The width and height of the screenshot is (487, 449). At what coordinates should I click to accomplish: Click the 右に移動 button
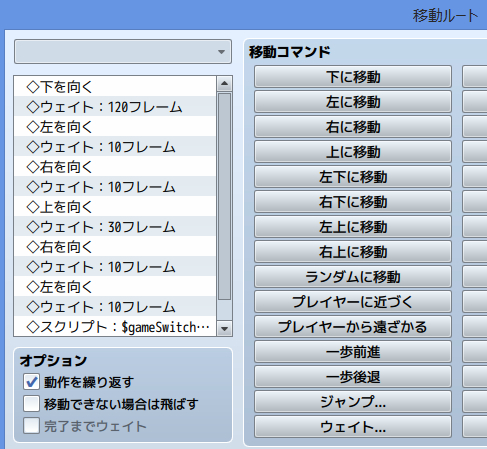[x=353, y=127]
